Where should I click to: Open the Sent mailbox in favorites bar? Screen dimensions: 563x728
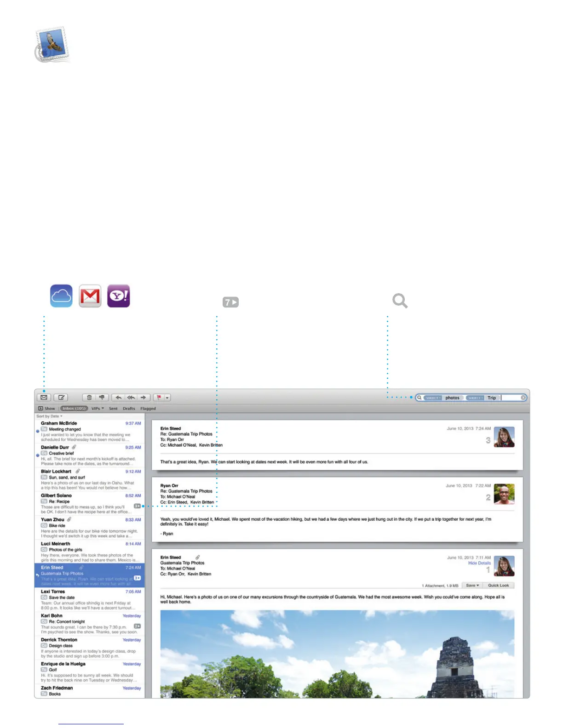113,408
